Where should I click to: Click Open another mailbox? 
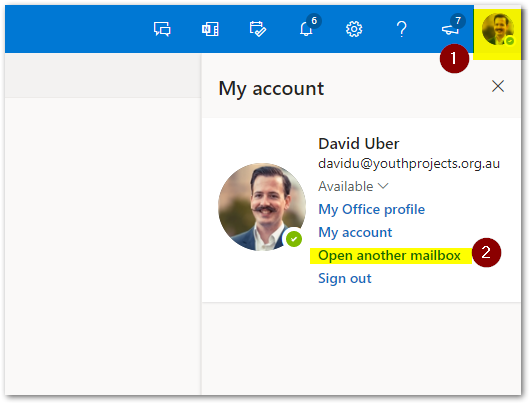tap(389, 255)
